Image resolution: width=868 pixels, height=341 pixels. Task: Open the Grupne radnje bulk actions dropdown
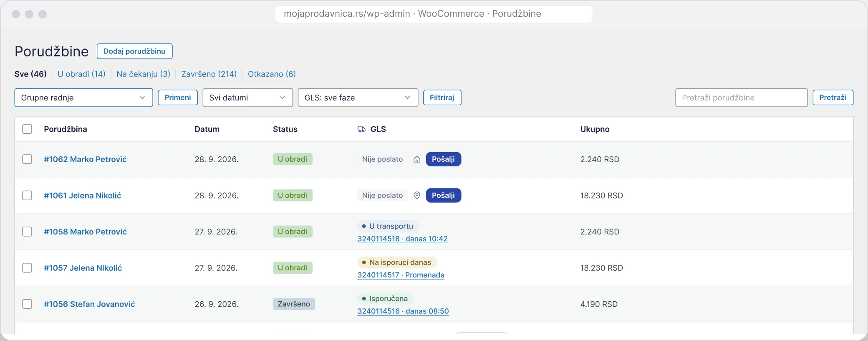[83, 97]
